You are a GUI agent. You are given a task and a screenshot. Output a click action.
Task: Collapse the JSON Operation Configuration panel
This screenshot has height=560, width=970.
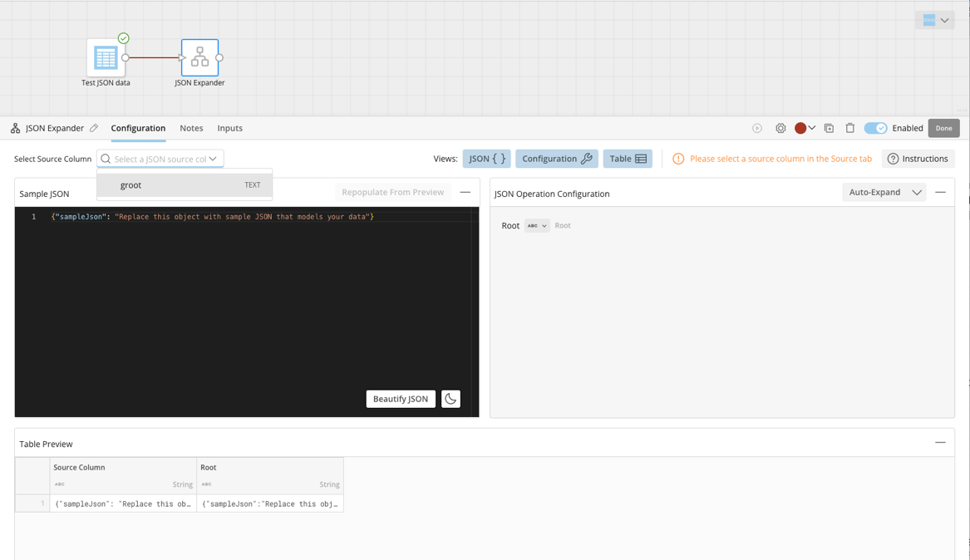[940, 192]
